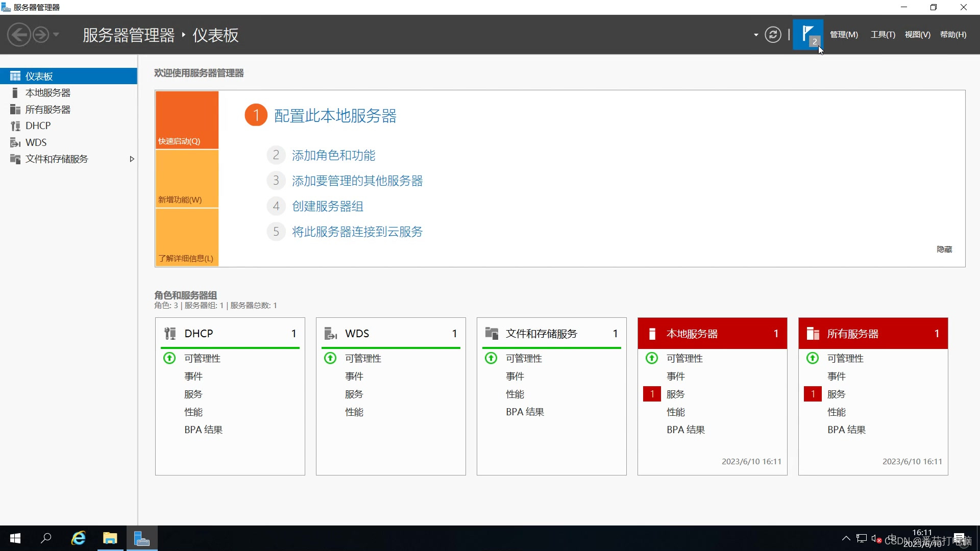Open the 帮助(H) menu

click(953, 35)
